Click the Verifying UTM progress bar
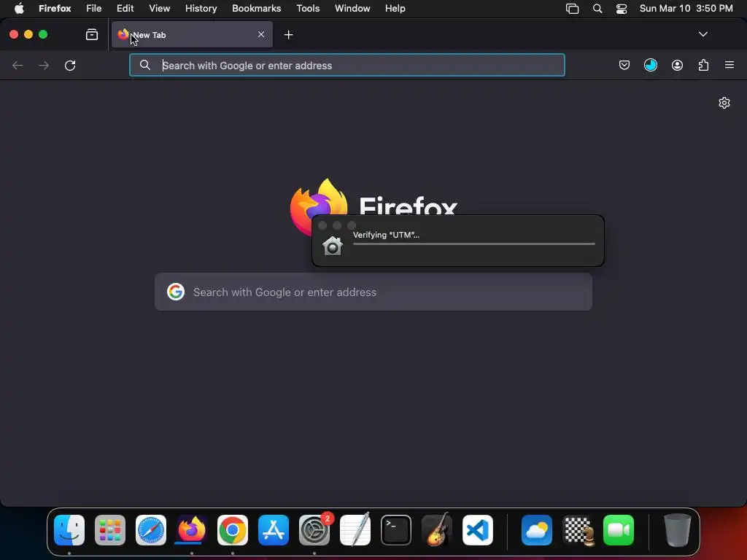This screenshot has height=560, width=747. [x=474, y=244]
